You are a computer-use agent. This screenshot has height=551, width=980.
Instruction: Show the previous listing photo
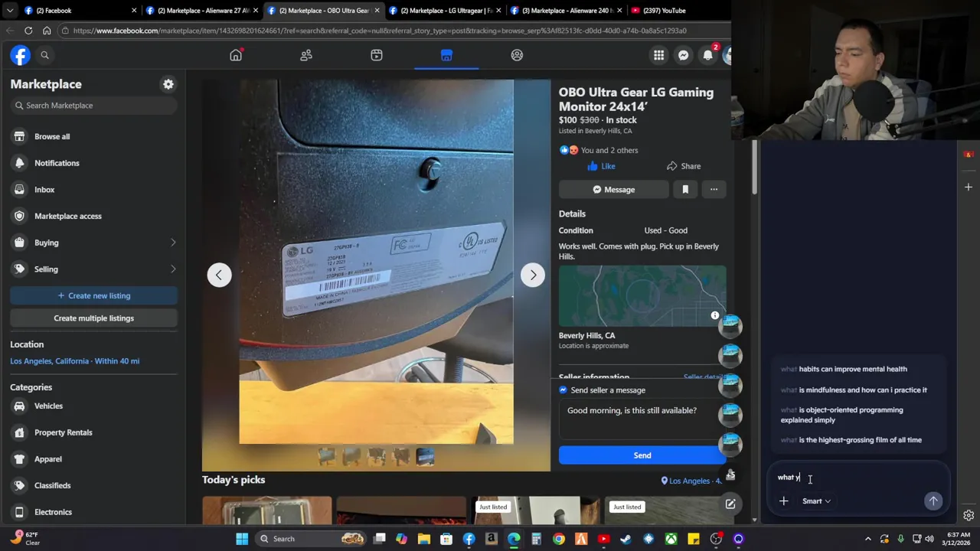[x=219, y=275]
